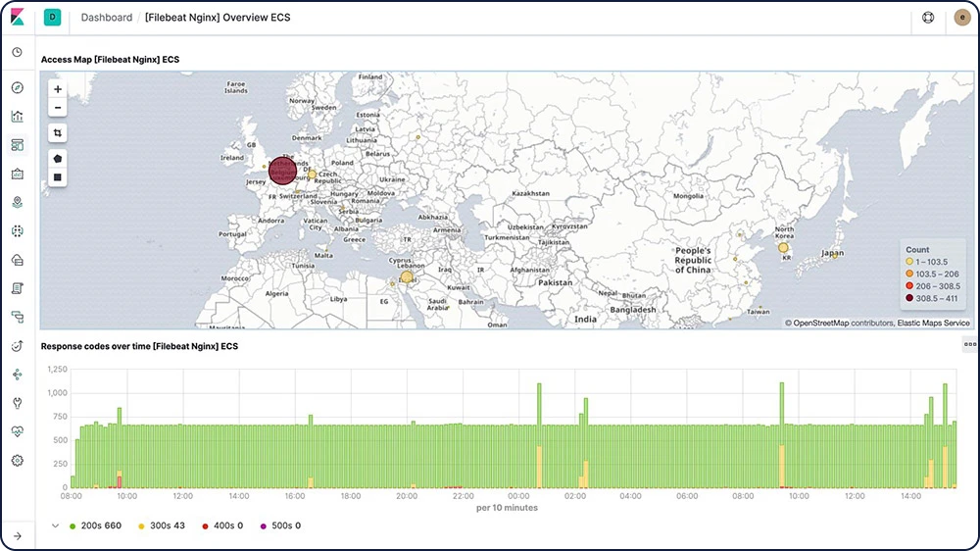980x551 pixels.
Task: Open Dashboard icon in sidebar
Action: pos(18,145)
